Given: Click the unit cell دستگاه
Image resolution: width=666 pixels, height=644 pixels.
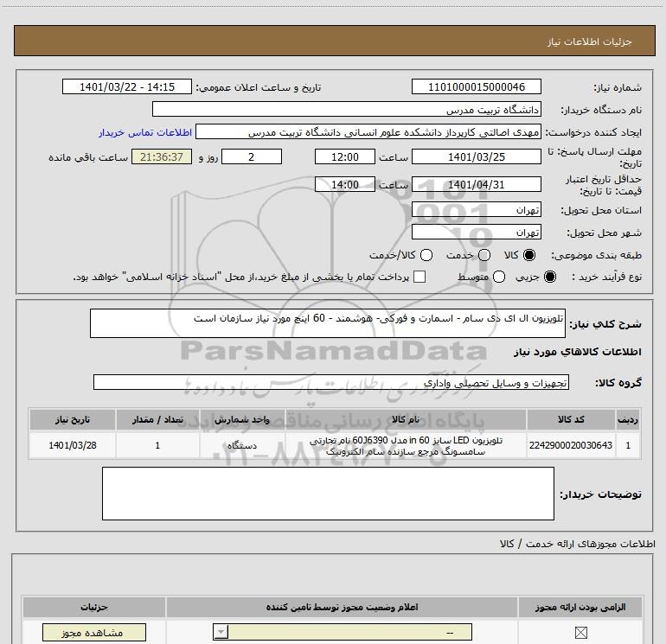Looking at the screenshot, I should pos(242,445).
